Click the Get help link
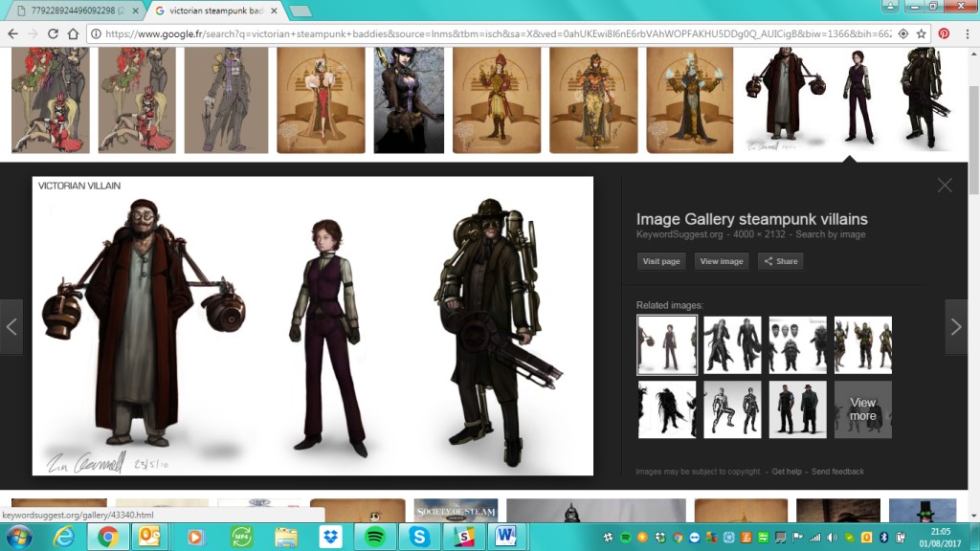The image size is (980, 551). pos(787,472)
